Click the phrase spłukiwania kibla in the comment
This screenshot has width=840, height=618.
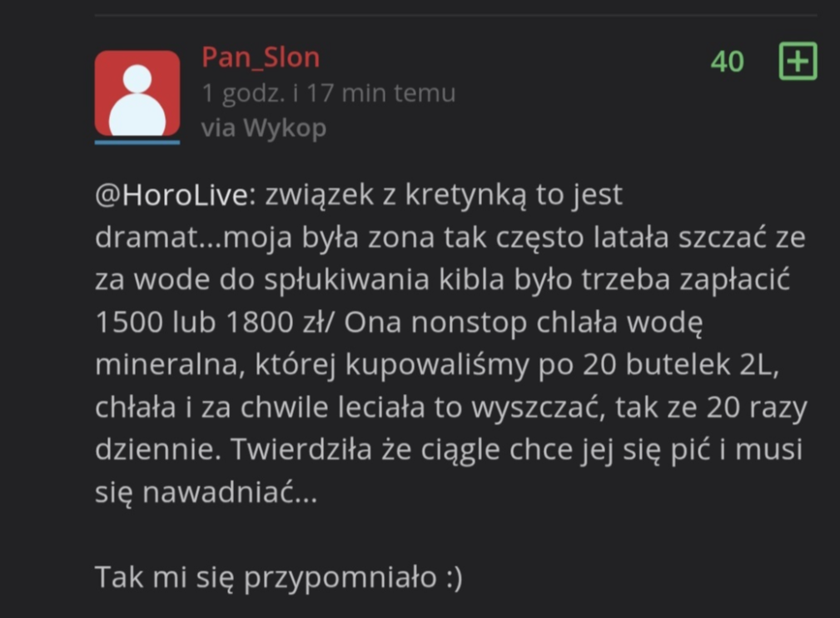click(x=384, y=280)
